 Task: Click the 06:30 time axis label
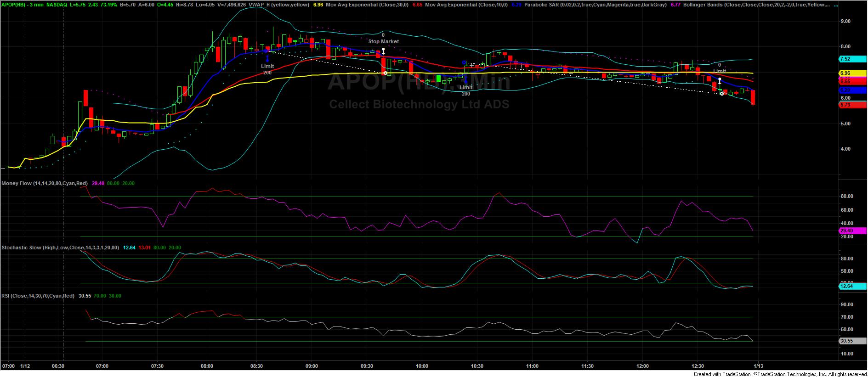[x=58, y=366]
